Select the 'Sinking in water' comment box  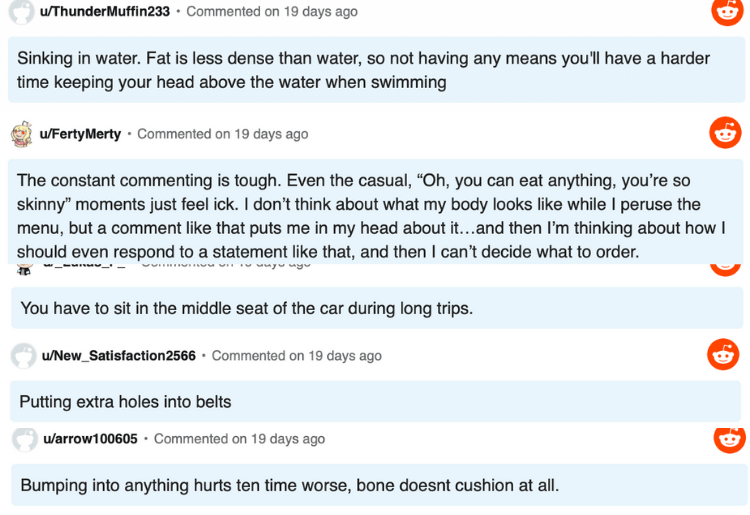(x=376, y=70)
